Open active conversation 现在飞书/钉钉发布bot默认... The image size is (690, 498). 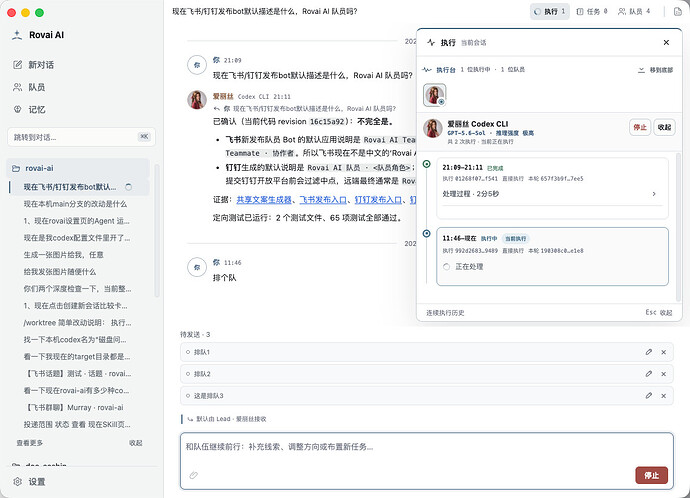pos(79,187)
